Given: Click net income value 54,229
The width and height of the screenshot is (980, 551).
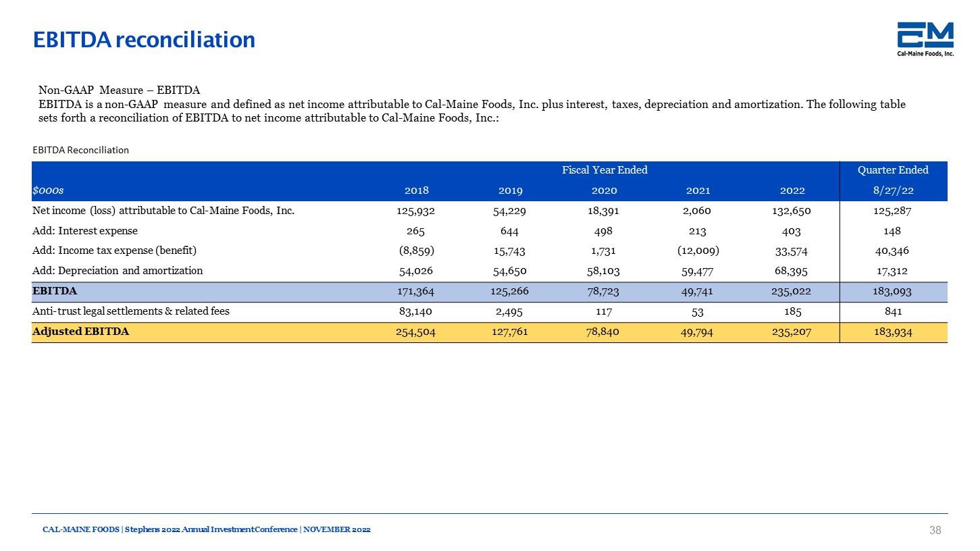Looking at the screenshot, I should coord(510,211).
